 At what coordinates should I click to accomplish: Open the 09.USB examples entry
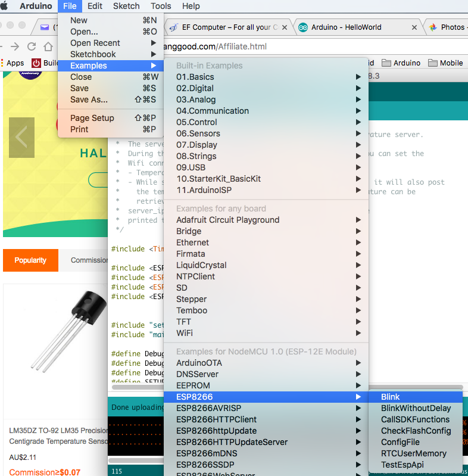[266, 167]
